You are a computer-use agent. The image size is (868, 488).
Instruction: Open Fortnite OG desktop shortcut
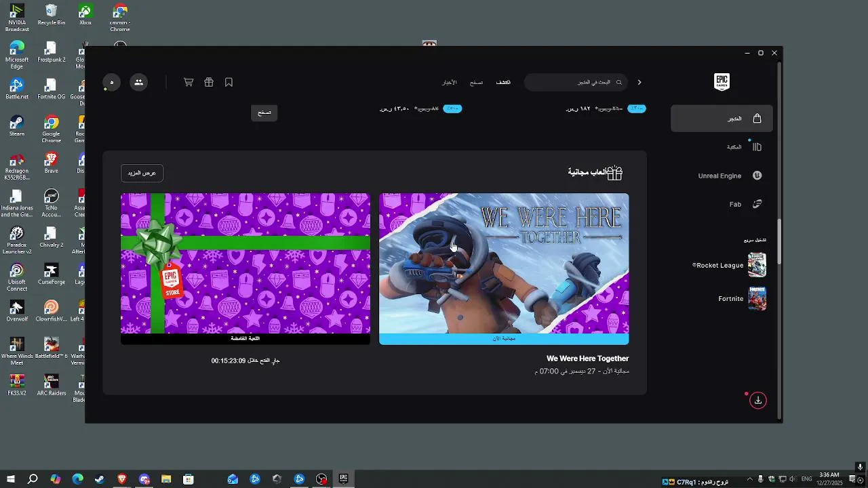pos(52,89)
